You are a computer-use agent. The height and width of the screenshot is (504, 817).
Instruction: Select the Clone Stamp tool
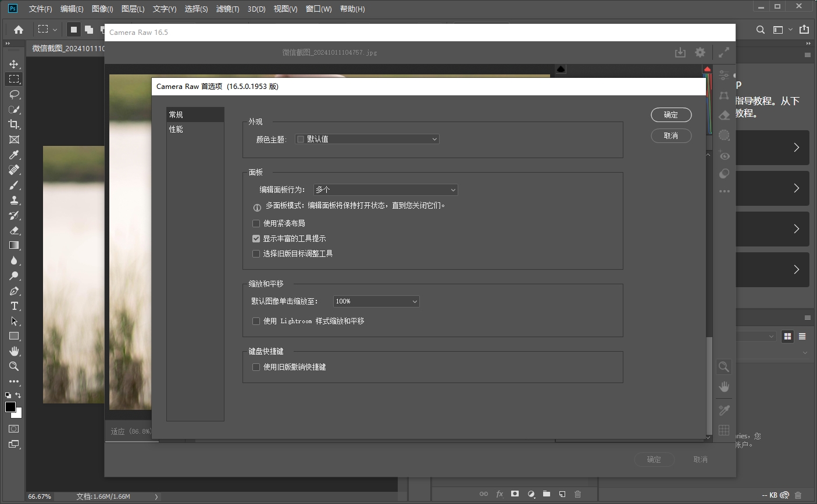(x=14, y=200)
